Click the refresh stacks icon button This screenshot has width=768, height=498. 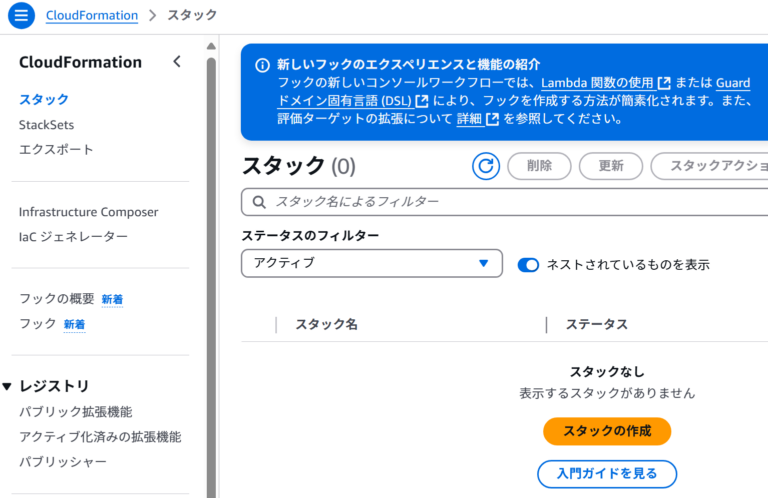pyautogui.click(x=486, y=166)
